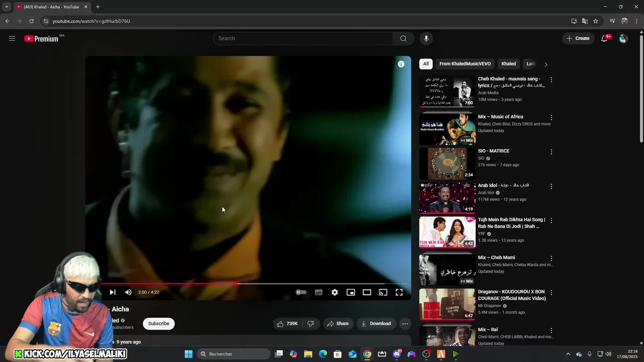Click the address bar URL
The height and width of the screenshot is (362, 644).
pyautogui.click(x=91, y=21)
